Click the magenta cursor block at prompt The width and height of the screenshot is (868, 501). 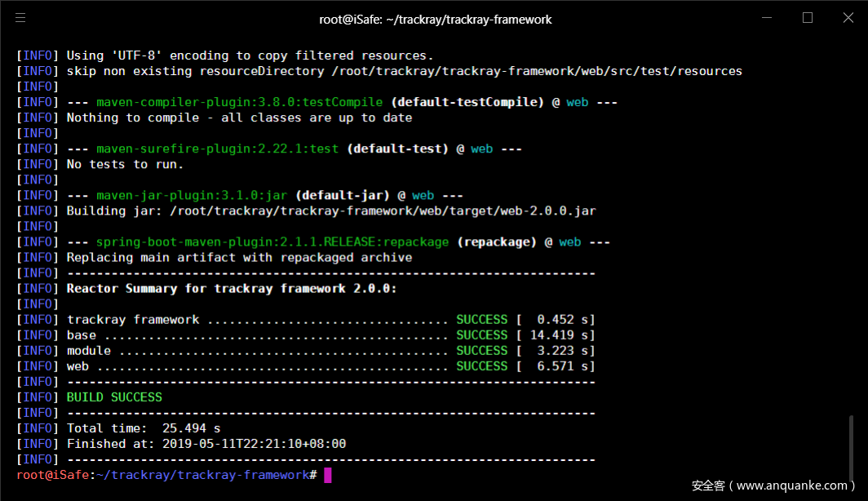[x=328, y=475]
